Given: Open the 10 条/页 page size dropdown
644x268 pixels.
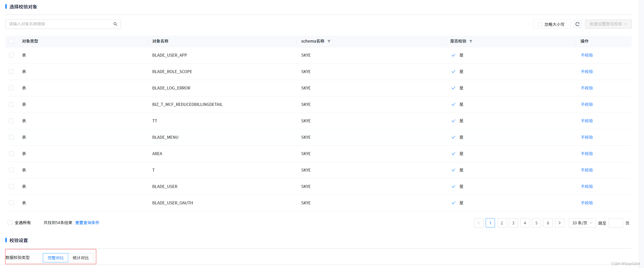Looking at the screenshot, I should (582, 223).
